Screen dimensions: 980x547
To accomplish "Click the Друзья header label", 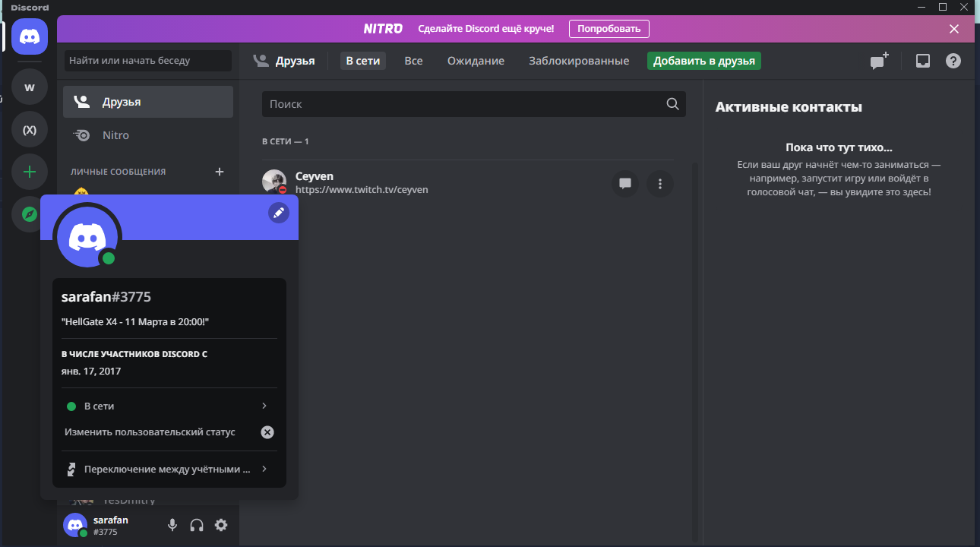I will coord(296,61).
